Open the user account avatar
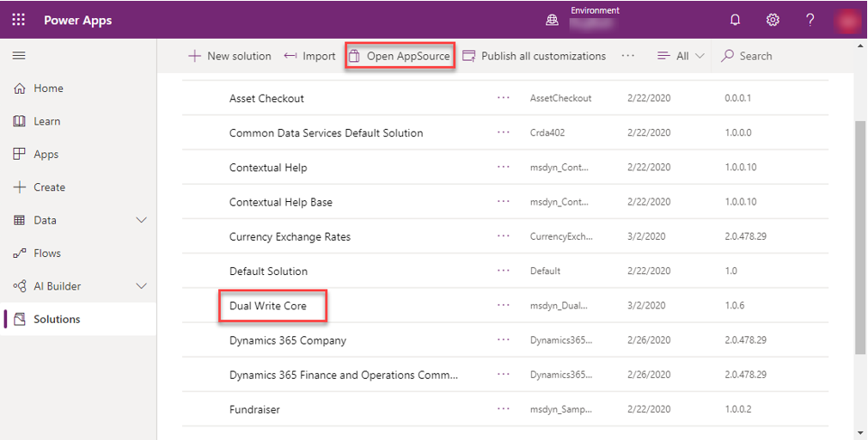The height and width of the screenshot is (440, 868). pos(847,21)
